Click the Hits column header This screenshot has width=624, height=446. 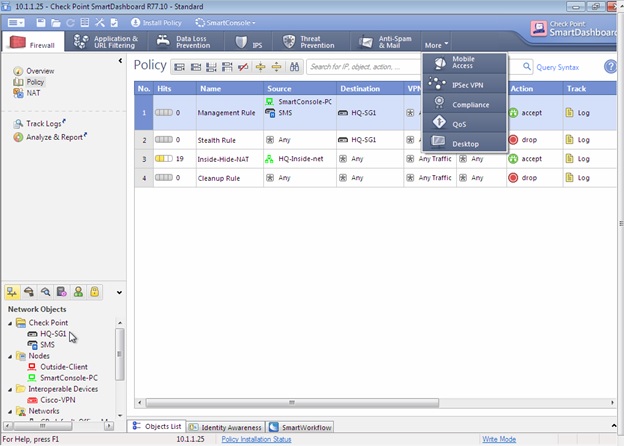point(175,88)
